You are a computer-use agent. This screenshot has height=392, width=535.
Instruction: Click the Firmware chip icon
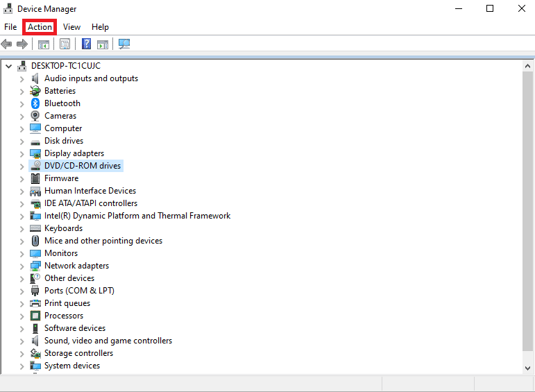[x=35, y=178]
